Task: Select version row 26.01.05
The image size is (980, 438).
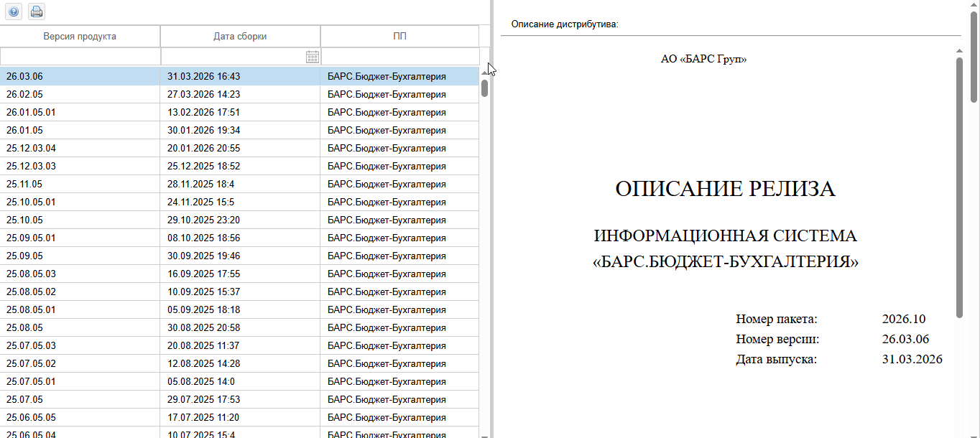Action: [239, 130]
